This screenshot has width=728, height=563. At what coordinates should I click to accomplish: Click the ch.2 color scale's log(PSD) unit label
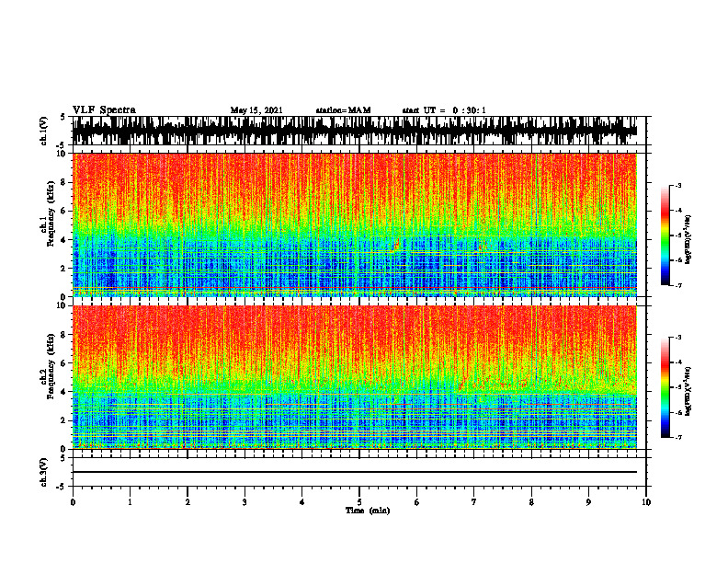[x=688, y=391]
